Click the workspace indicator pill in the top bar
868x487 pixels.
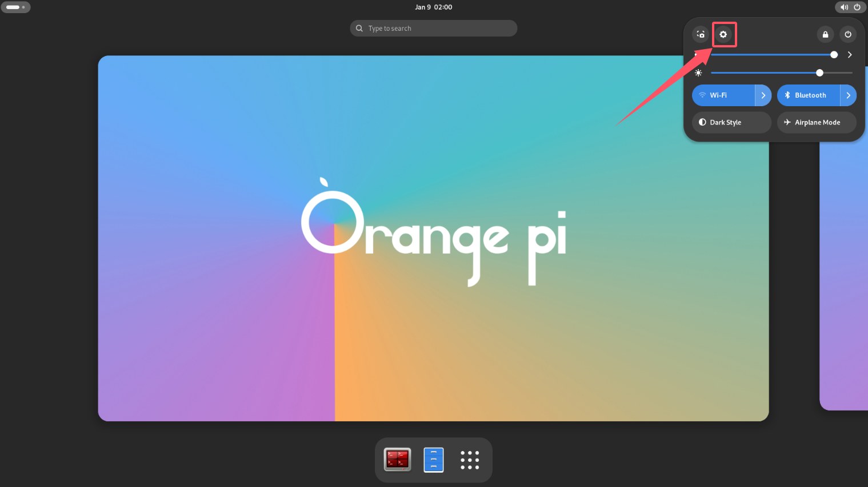point(15,7)
